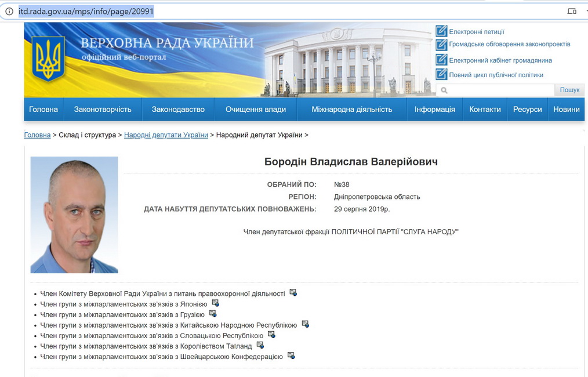Click the icon after the law enforcement committee entry

click(x=293, y=293)
